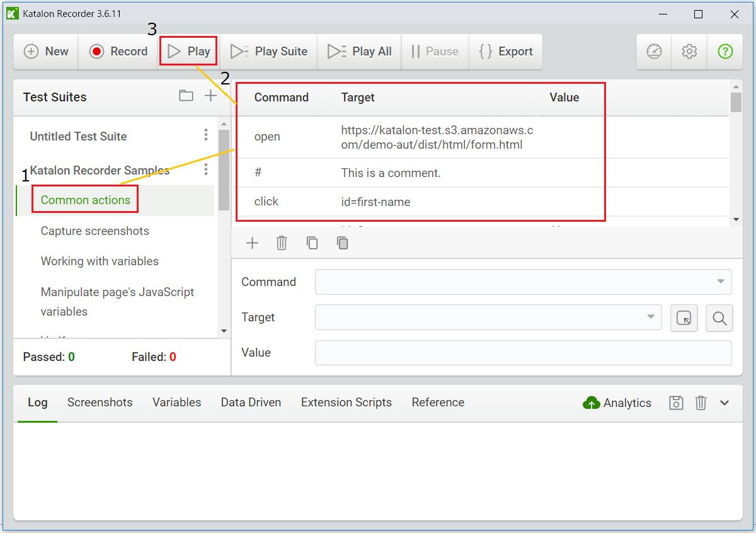Open the Capture screenshots test case
The image size is (756, 533).
coord(95,231)
